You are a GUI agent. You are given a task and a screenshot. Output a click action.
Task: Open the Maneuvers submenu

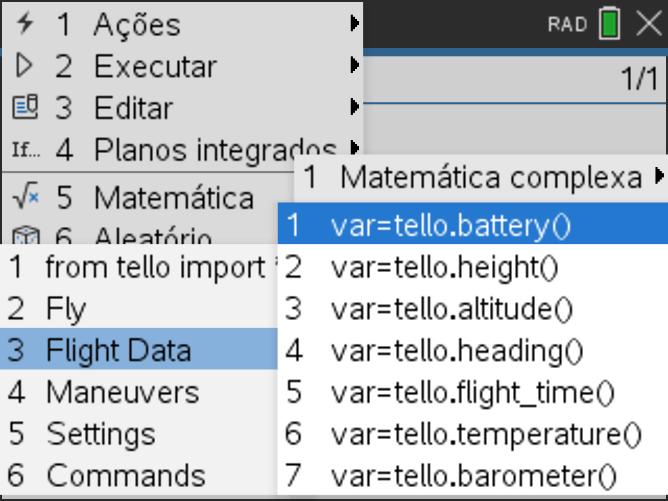coord(139,392)
